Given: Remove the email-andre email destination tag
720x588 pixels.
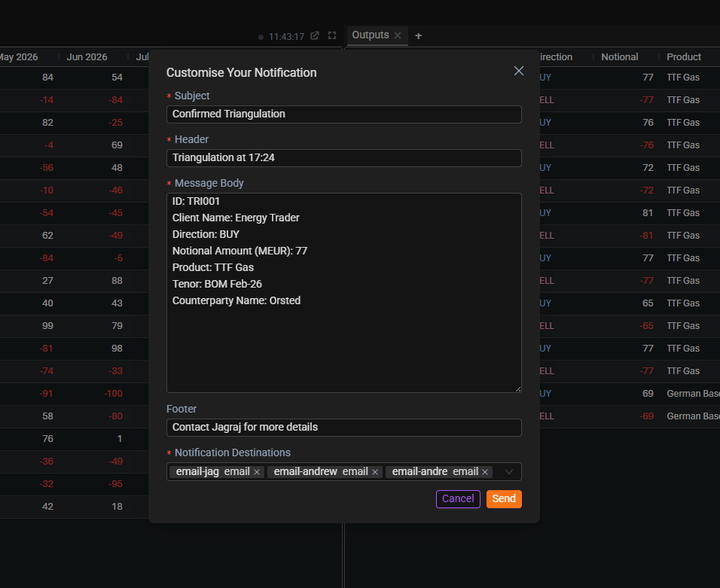Looking at the screenshot, I should click(x=485, y=472).
